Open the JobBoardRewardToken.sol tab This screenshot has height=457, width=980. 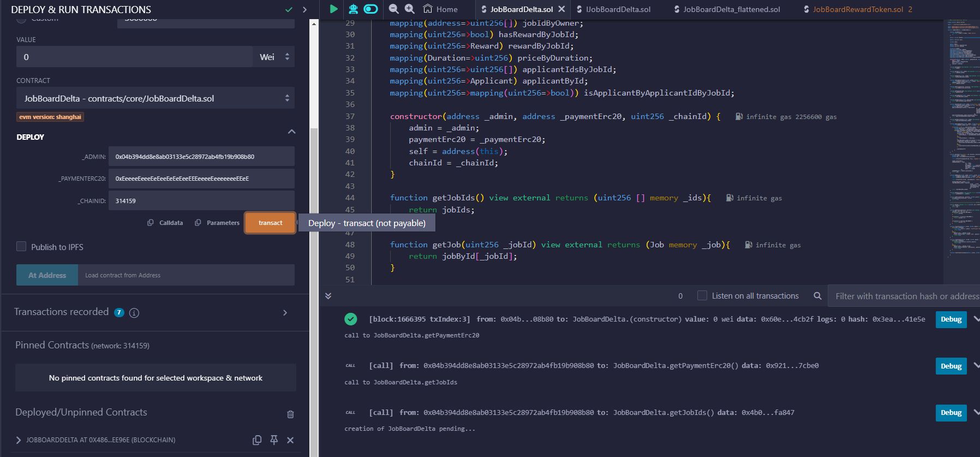[857, 9]
